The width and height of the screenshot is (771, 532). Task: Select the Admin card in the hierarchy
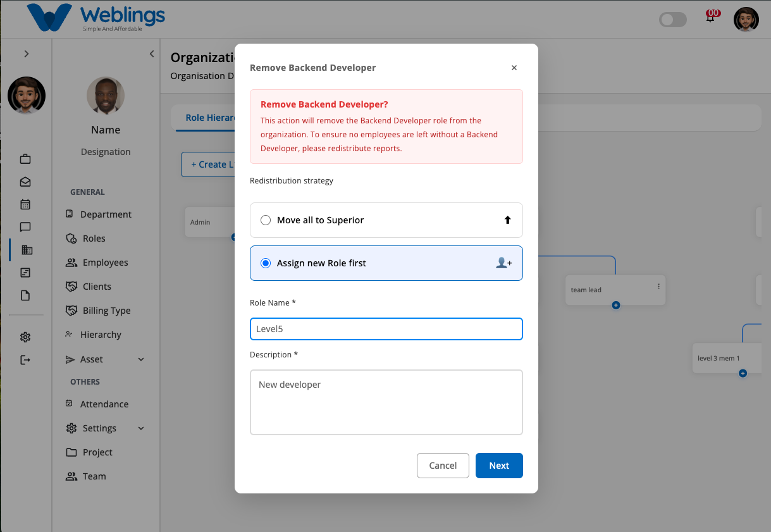click(x=210, y=222)
